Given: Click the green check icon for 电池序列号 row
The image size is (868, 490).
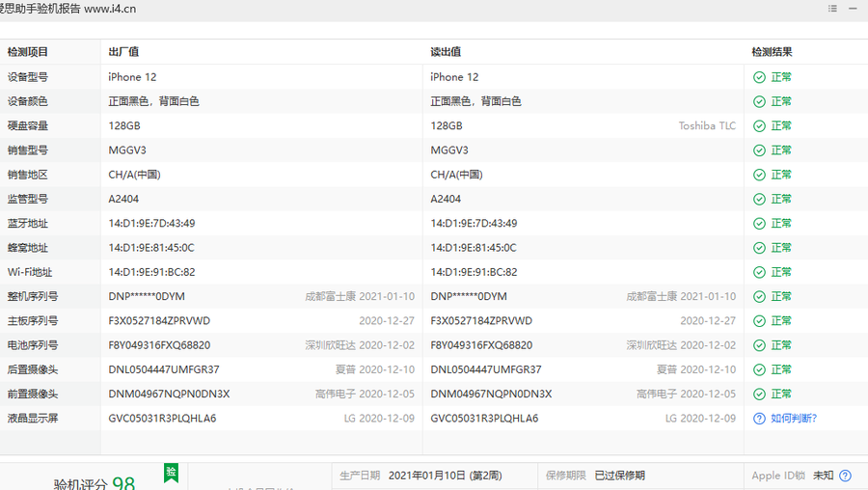Looking at the screenshot, I should pyautogui.click(x=760, y=345).
